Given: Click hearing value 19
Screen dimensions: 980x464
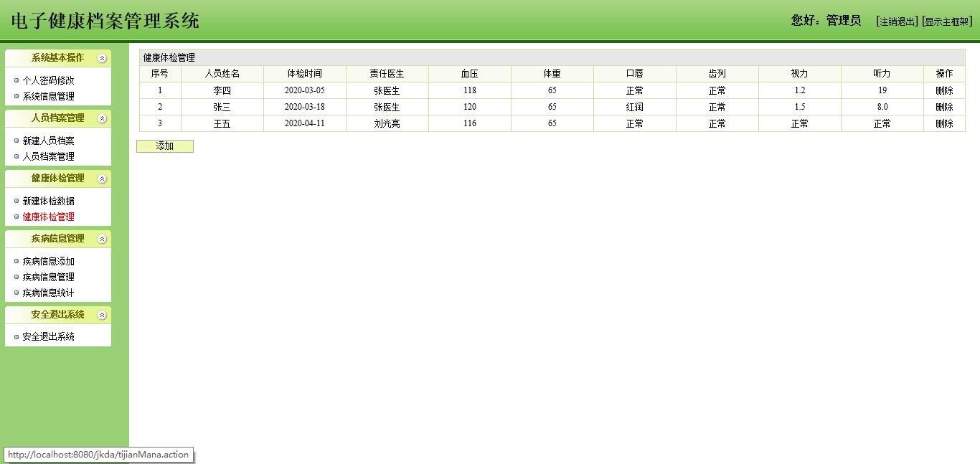Looking at the screenshot, I should coord(882,90).
